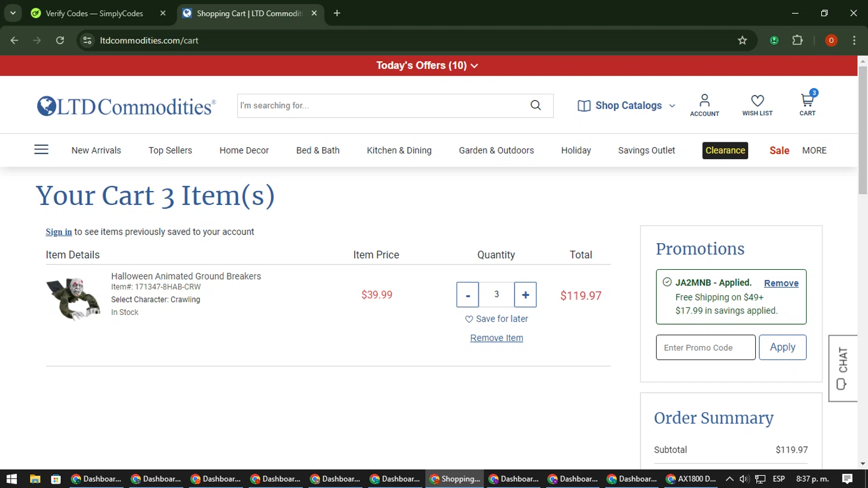Open the Top Sellers category

pos(170,151)
